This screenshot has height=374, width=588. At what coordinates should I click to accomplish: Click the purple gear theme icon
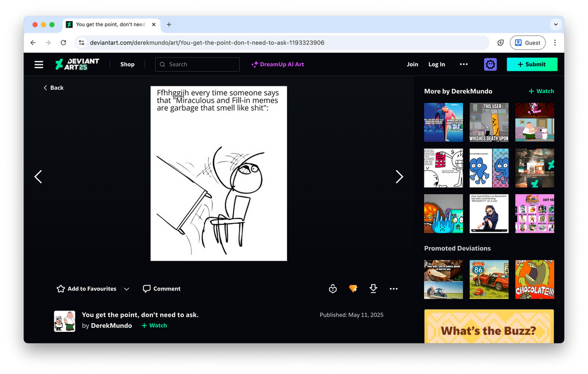click(x=491, y=64)
